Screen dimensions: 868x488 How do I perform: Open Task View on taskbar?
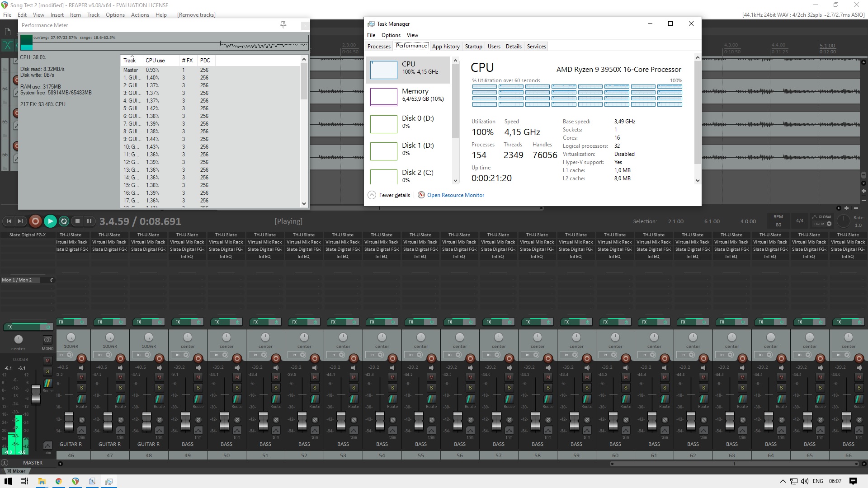point(24,481)
